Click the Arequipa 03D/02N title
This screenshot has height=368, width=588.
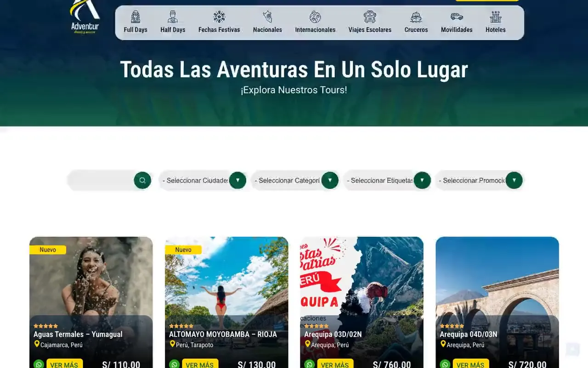pos(333,334)
